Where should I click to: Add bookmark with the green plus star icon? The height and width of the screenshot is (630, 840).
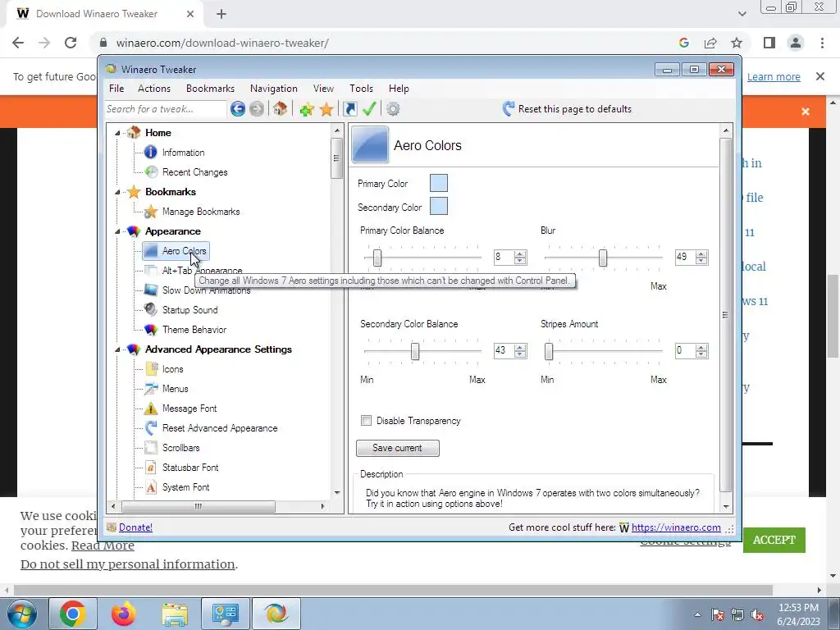(x=307, y=109)
